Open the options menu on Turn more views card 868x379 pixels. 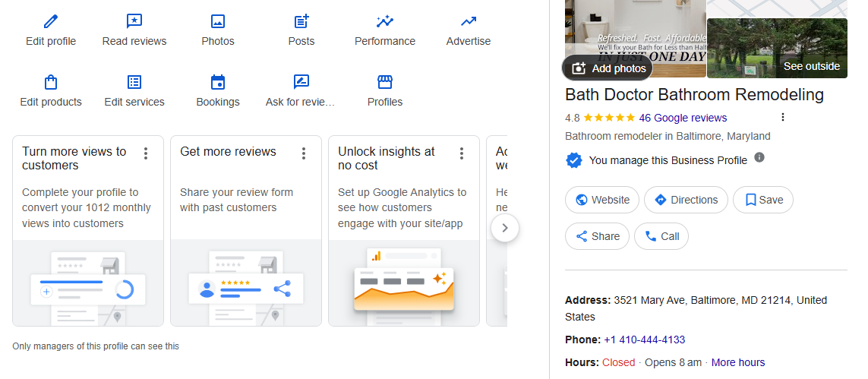tap(146, 153)
